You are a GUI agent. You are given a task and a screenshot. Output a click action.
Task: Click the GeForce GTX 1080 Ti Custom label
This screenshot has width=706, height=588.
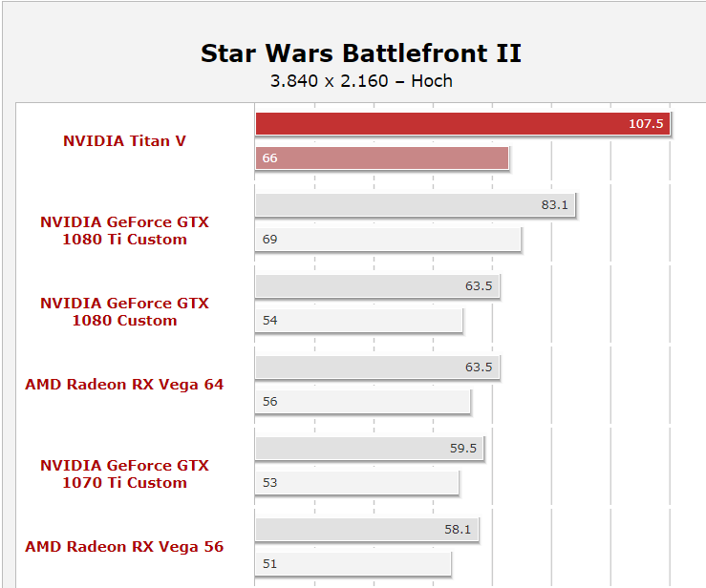pos(124,231)
